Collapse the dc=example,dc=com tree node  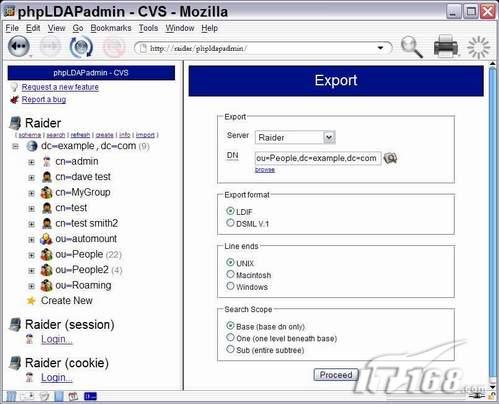[x=15, y=146]
